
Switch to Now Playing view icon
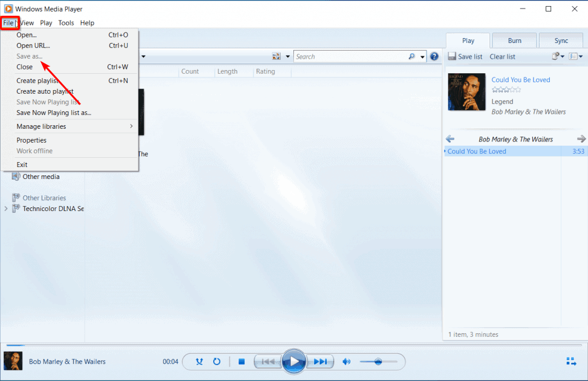pyautogui.click(x=571, y=362)
